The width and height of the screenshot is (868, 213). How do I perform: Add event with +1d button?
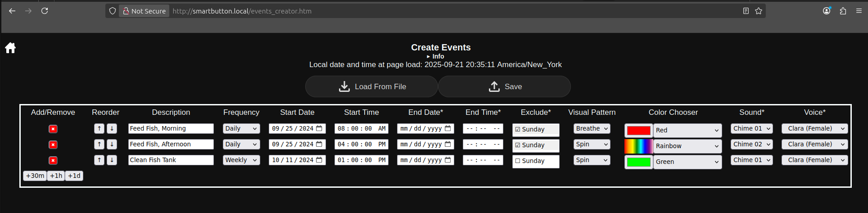(74, 176)
